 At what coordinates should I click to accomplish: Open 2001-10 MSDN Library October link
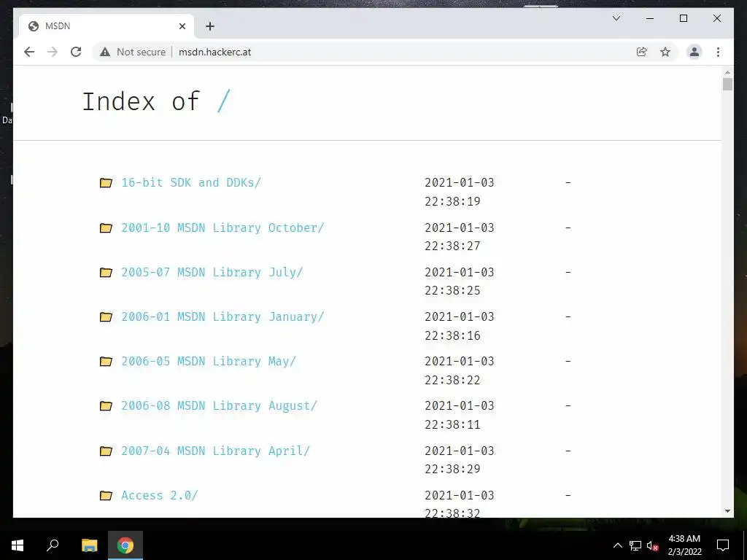[222, 227]
